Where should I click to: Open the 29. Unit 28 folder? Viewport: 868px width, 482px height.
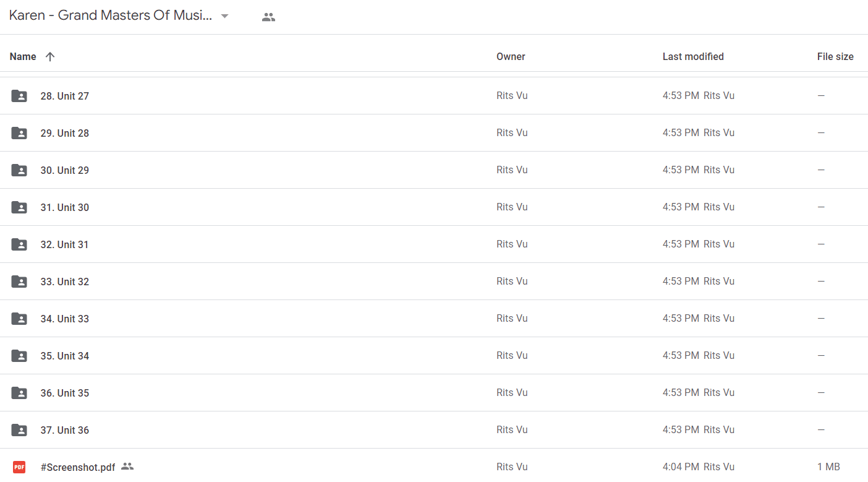65,133
